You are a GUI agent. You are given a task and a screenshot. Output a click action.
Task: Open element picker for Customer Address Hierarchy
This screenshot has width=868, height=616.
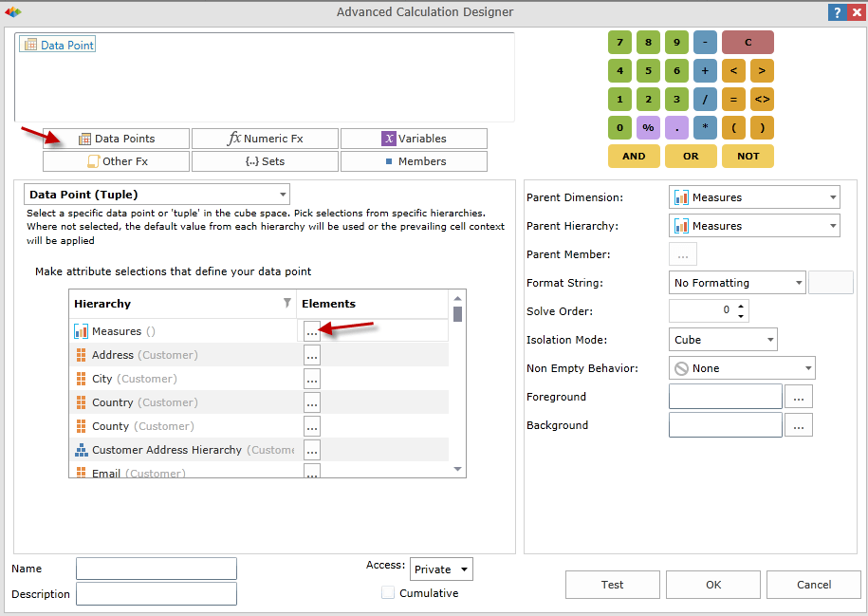pos(312,450)
